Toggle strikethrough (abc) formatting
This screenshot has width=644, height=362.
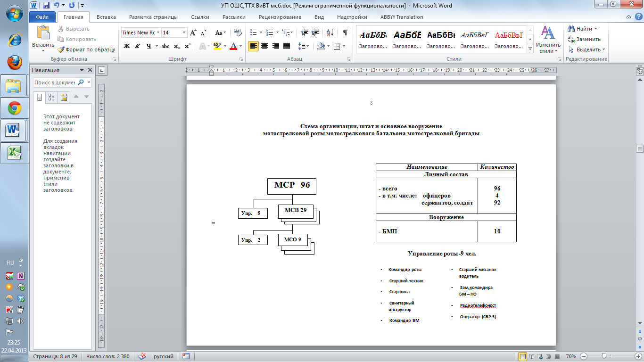pyautogui.click(x=165, y=46)
